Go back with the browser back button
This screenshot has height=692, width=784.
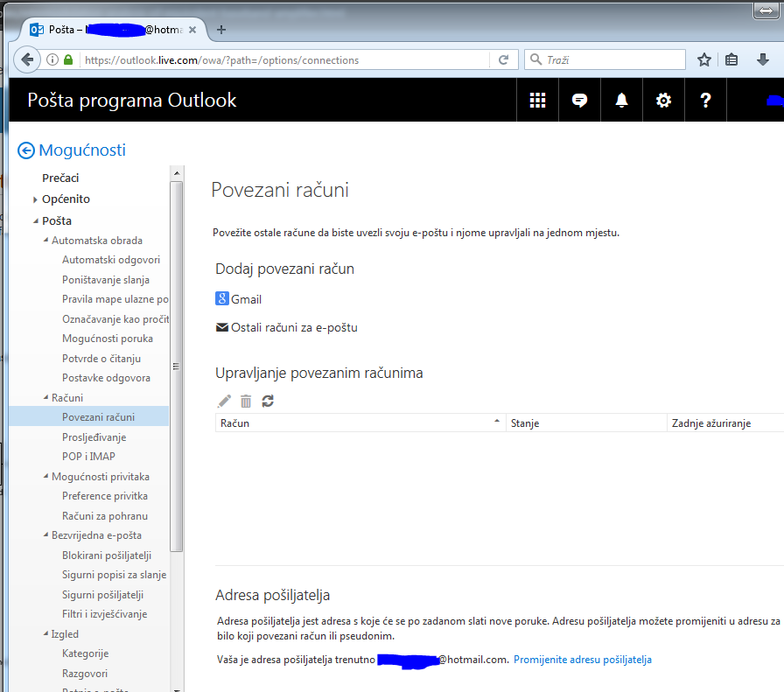click(27, 60)
